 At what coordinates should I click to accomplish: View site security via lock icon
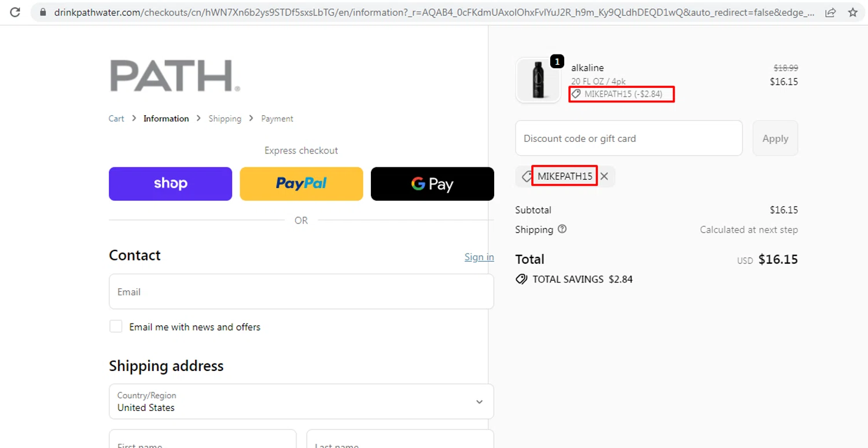click(x=42, y=12)
